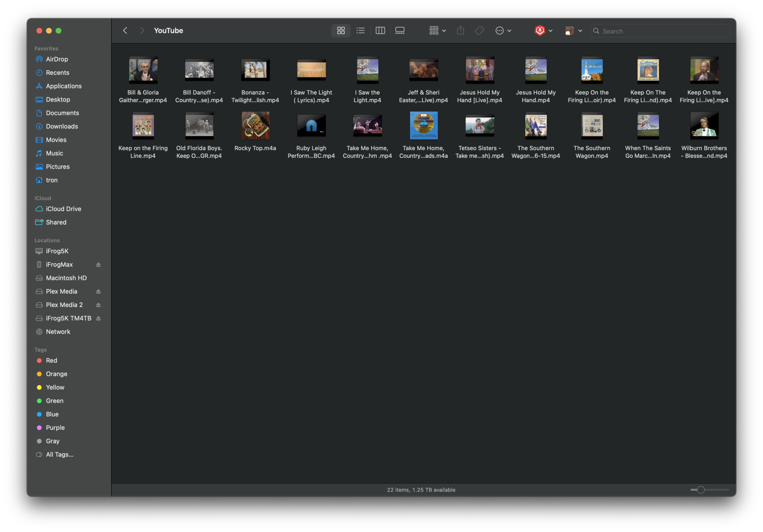Select the Red tag filter
The height and width of the screenshot is (532, 763).
pyautogui.click(x=51, y=360)
